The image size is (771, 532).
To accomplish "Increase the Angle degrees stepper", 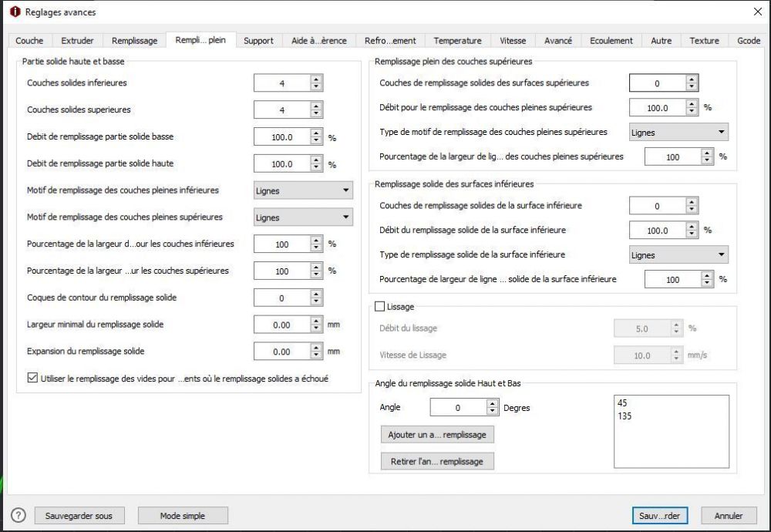I will pyautogui.click(x=492, y=403).
